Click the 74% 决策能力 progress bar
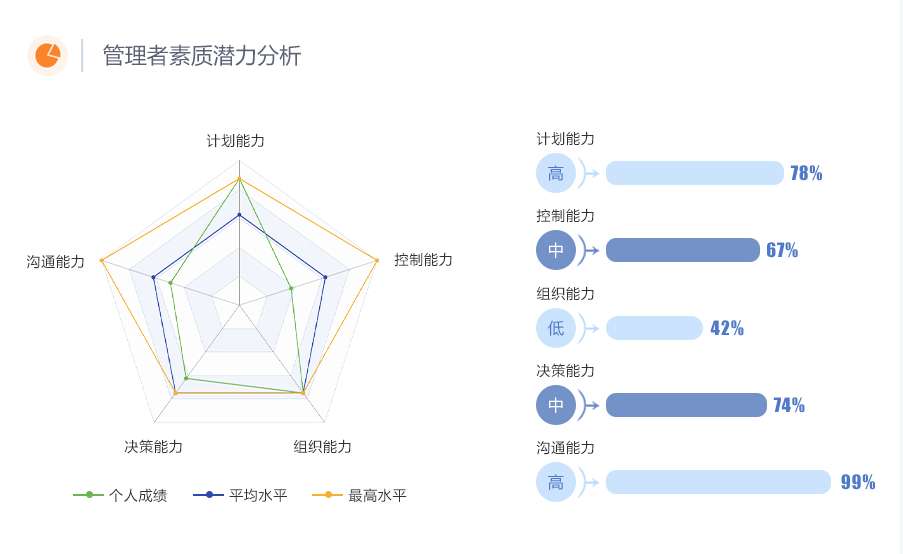Image resolution: width=903 pixels, height=554 pixels. click(x=686, y=405)
